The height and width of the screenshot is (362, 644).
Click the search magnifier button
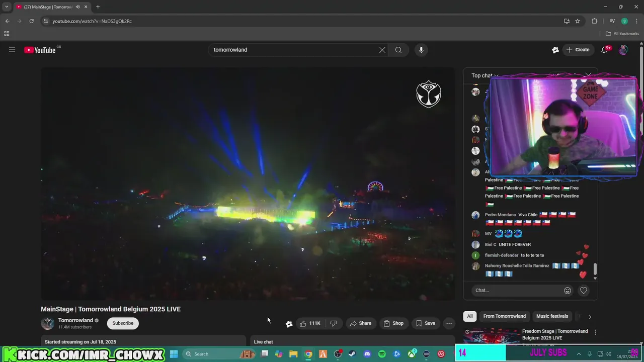pyautogui.click(x=398, y=50)
